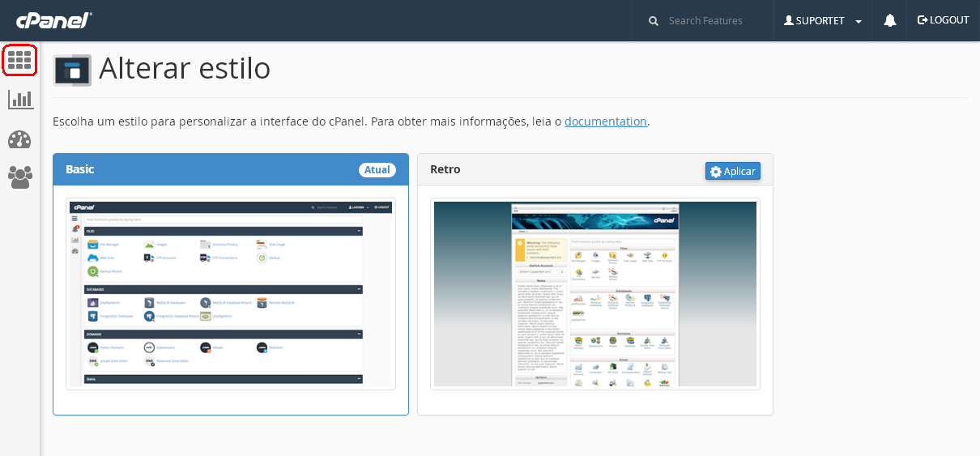Click the LOGOUT button
980x456 pixels.
(943, 20)
